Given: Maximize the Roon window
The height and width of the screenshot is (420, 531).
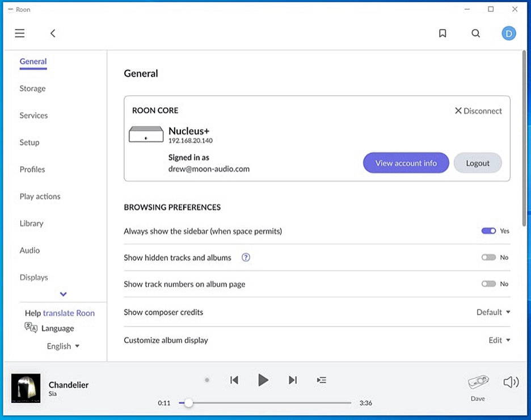Looking at the screenshot, I should [x=491, y=9].
